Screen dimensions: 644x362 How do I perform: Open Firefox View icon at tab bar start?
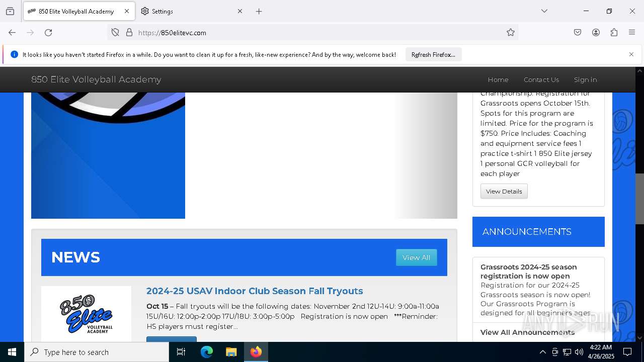10,11
